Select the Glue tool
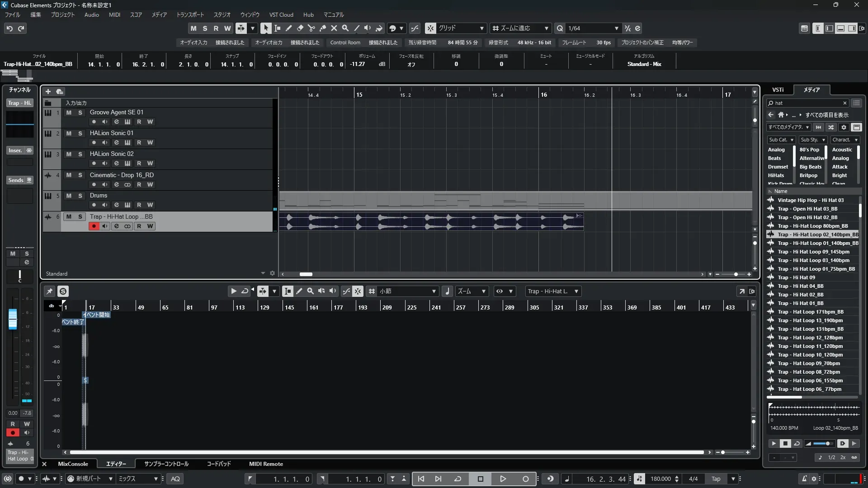The image size is (868, 488). coord(322,28)
